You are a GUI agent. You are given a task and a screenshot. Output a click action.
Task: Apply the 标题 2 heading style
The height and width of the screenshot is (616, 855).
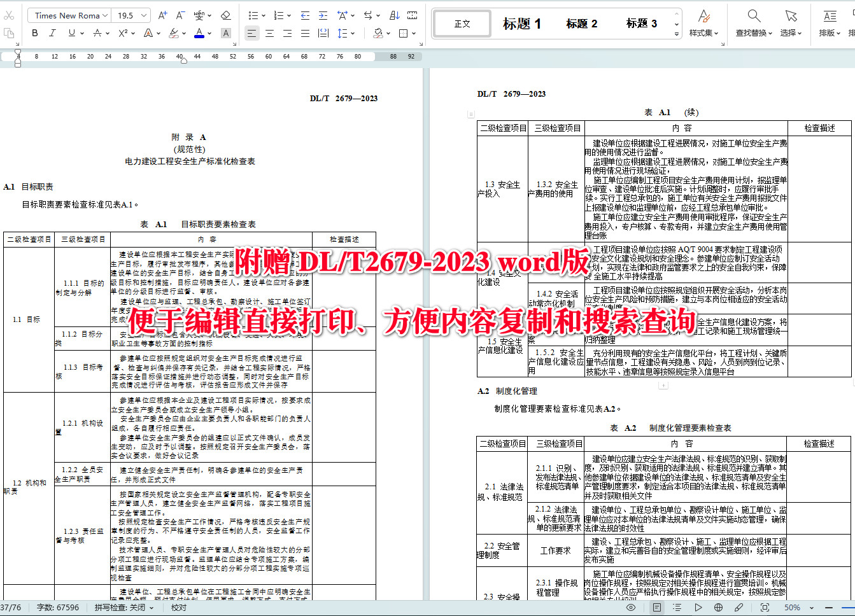(x=582, y=24)
